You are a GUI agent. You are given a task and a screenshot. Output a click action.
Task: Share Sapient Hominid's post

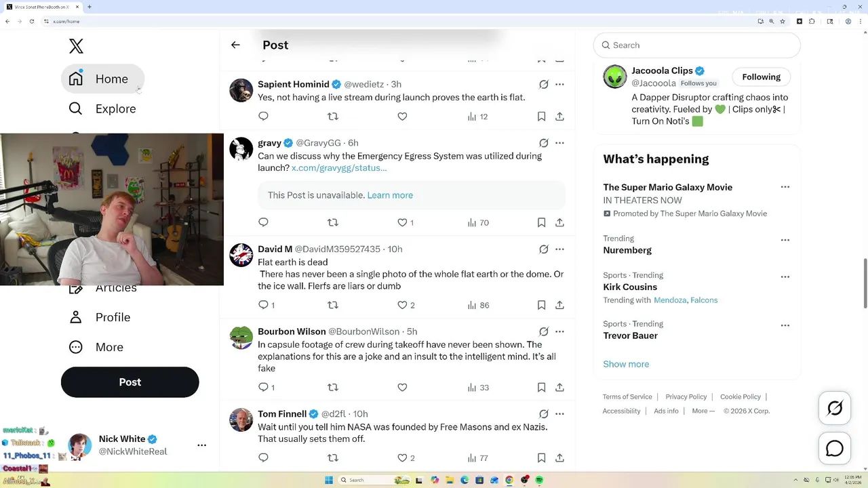559,117
